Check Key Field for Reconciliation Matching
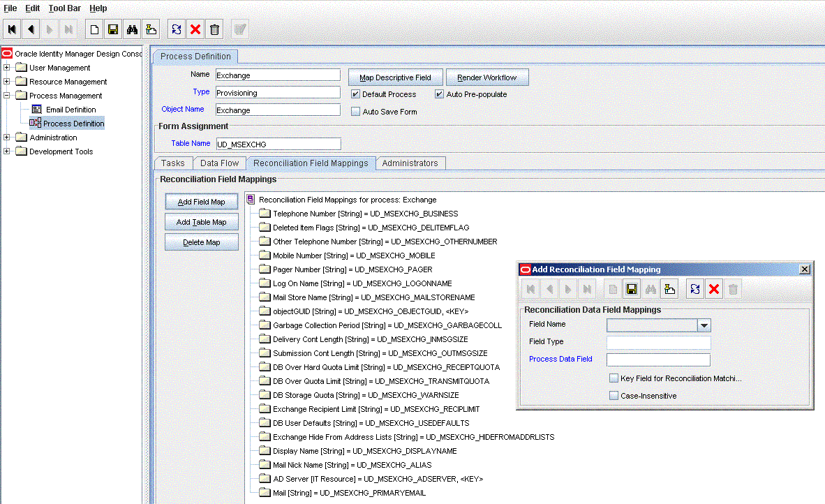Screen dimensions: 825x504 pos(614,378)
